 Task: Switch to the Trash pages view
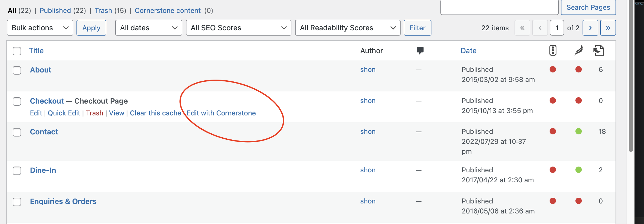[x=103, y=11]
